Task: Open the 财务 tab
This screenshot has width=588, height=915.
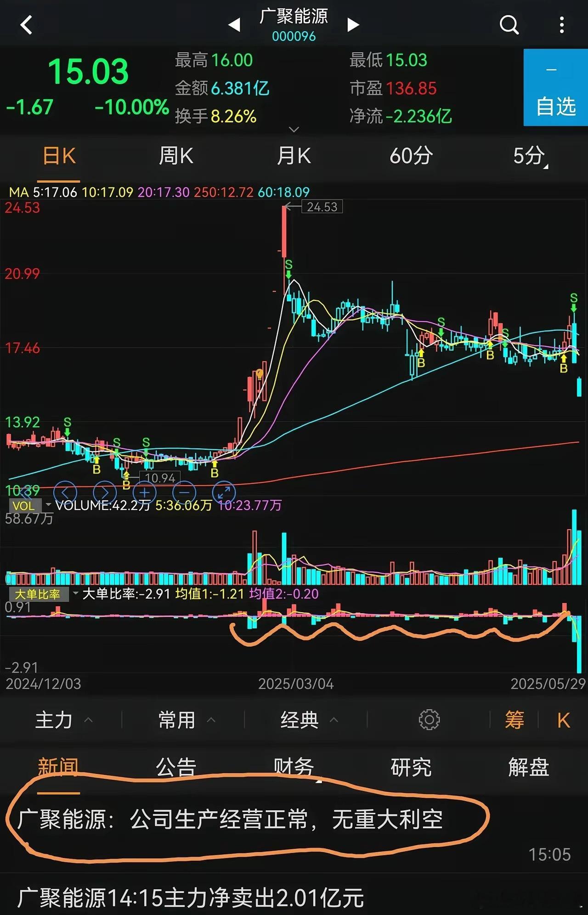Action: 294,767
